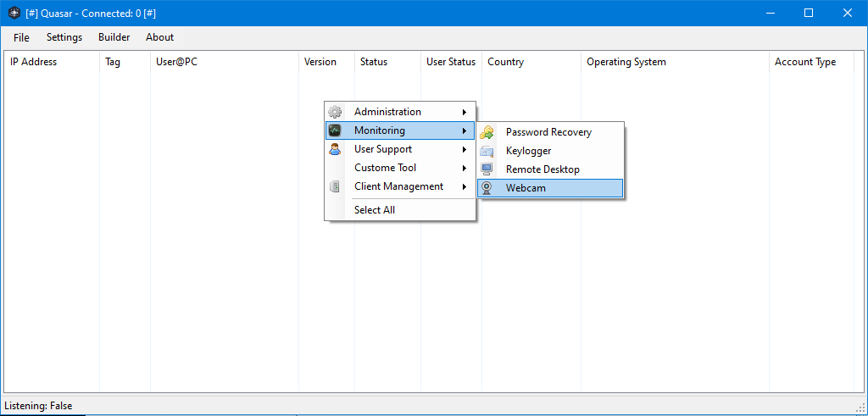
Task: Choose Select All in the context menu
Action: tap(375, 209)
